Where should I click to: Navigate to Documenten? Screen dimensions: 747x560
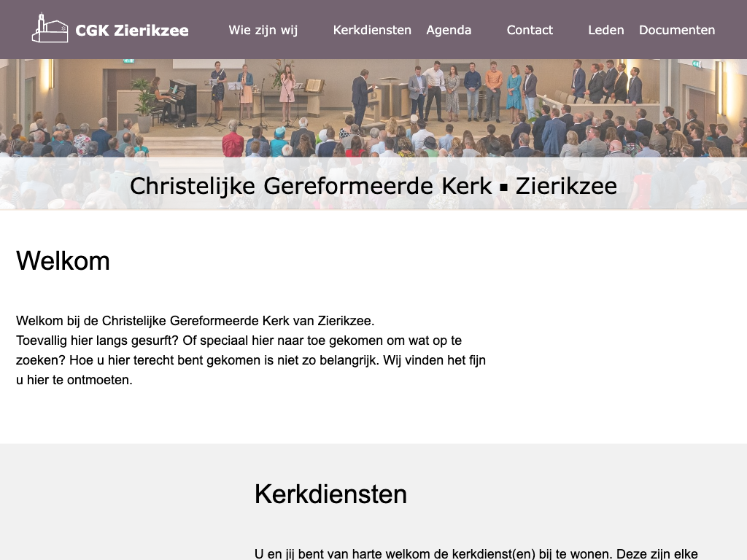pos(676,30)
